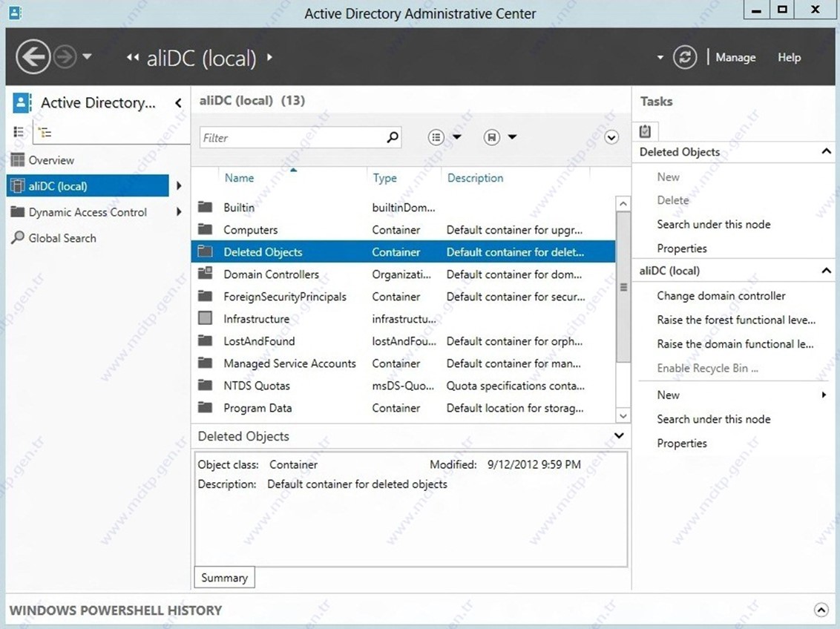Click the list view options icon
The image size is (840, 629).
click(436, 137)
